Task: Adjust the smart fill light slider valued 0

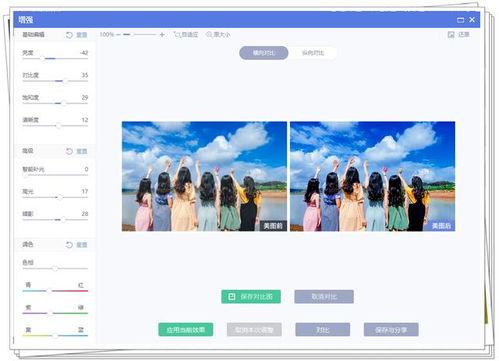Action: tap(55, 175)
